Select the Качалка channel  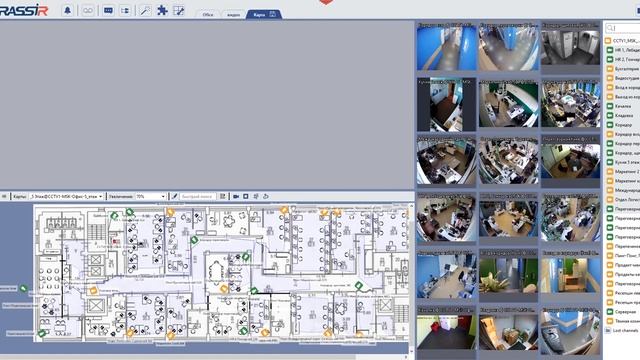(x=619, y=106)
